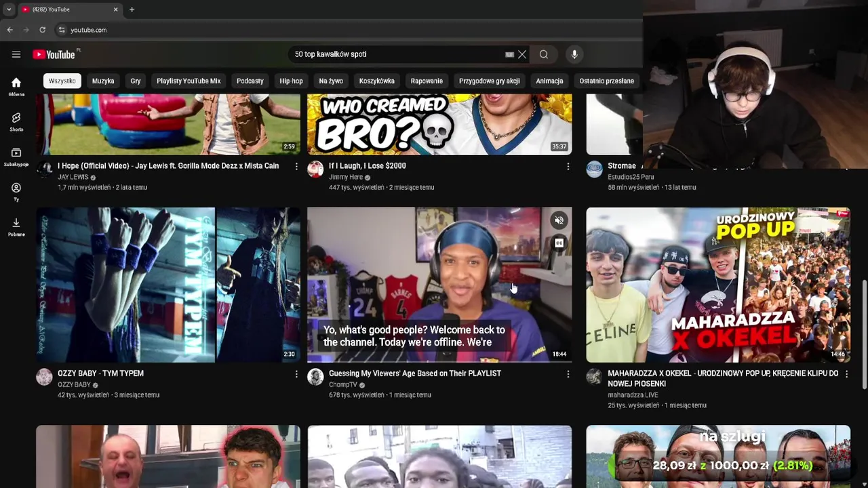Click the magnifier search button
This screenshot has height=488, width=868.
(544, 54)
